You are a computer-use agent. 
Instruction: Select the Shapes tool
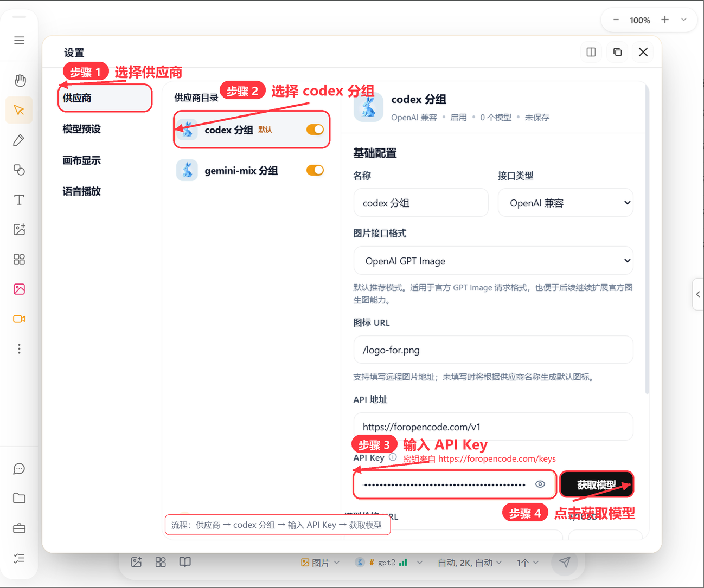coord(19,170)
